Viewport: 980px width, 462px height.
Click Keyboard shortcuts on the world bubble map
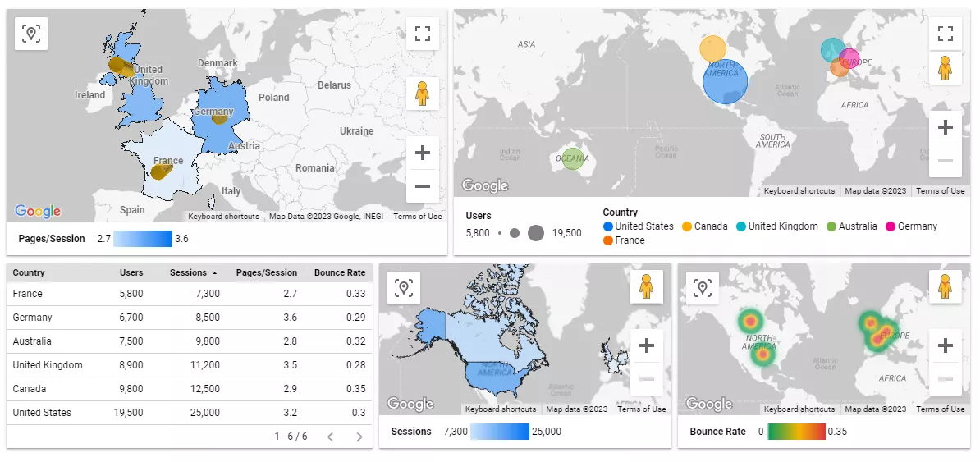pyautogui.click(x=799, y=190)
